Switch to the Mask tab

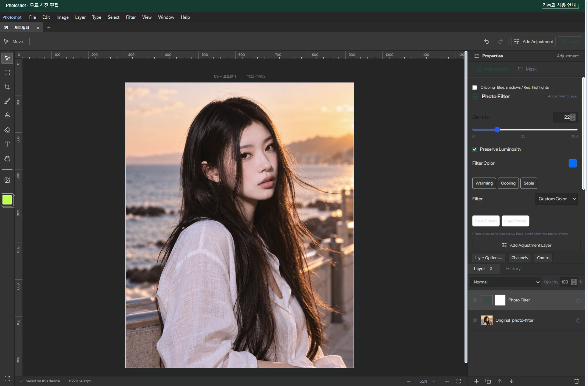[527, 69]
